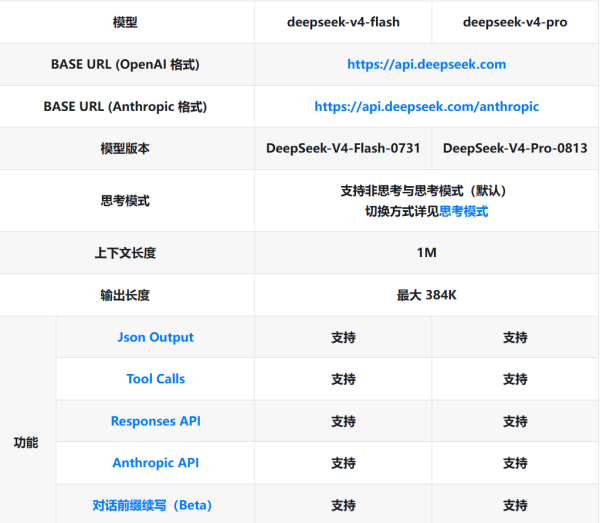Click the 思考模式 row label
Viewport: 600px width, 523px height.
point(125,200)
